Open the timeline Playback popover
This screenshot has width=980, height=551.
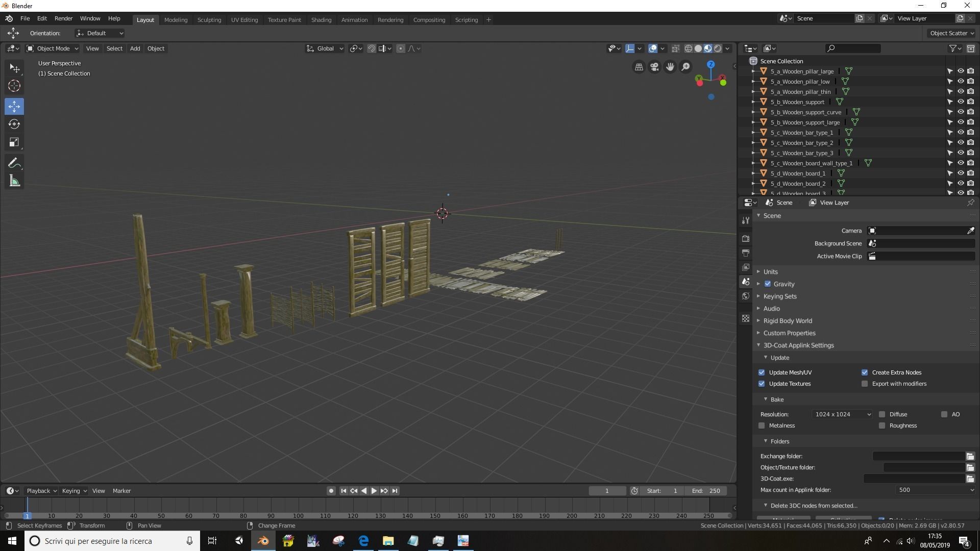(x=41, y=491)
